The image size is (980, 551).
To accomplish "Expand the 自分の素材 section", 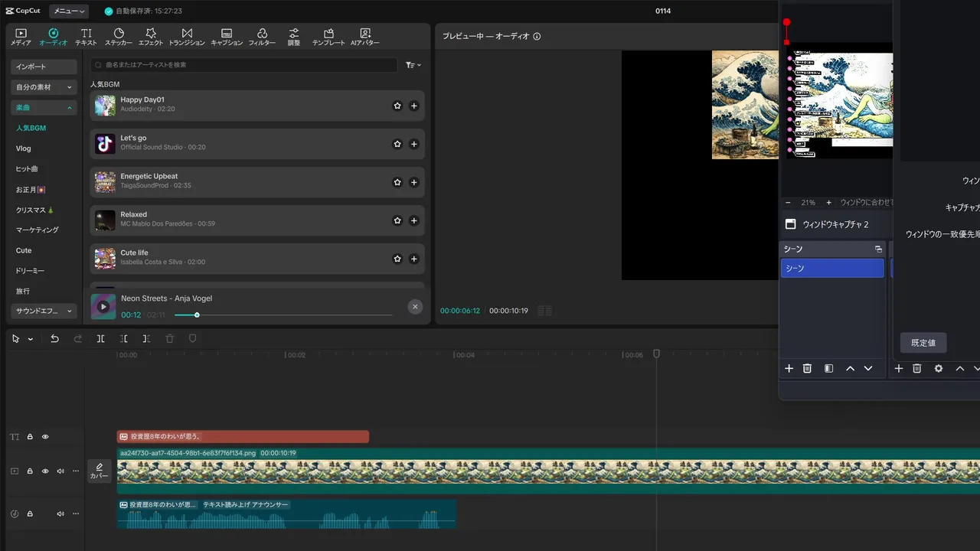I will point(44,87).
